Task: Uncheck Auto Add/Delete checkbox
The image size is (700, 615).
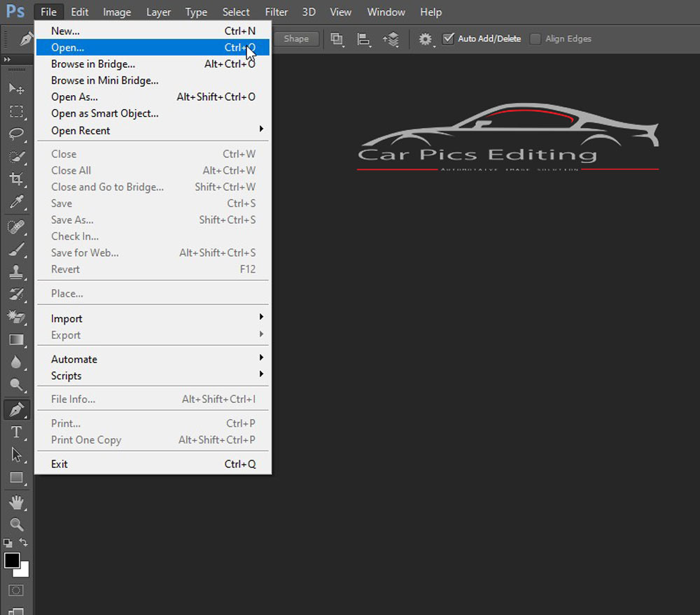Action: 448,38
